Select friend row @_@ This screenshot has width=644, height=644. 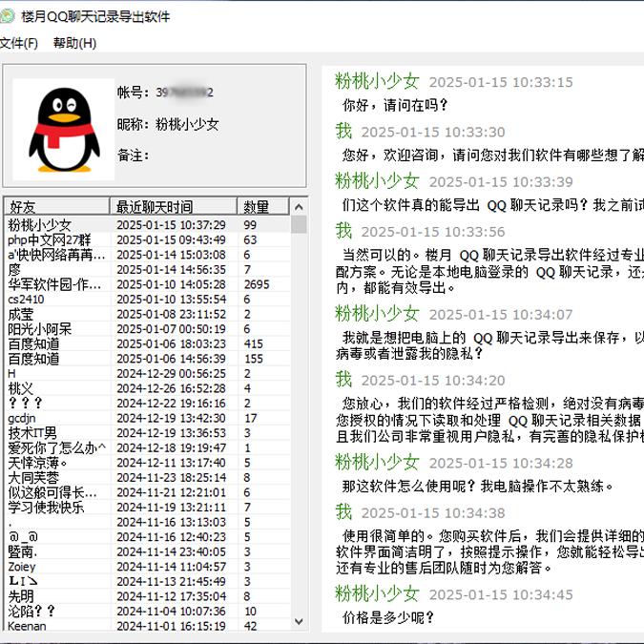(147, 537)
